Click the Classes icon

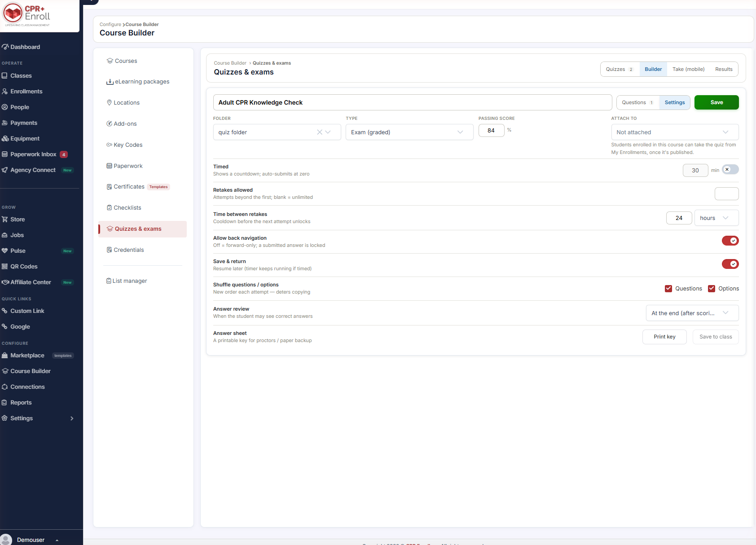(x=4, y=76)
